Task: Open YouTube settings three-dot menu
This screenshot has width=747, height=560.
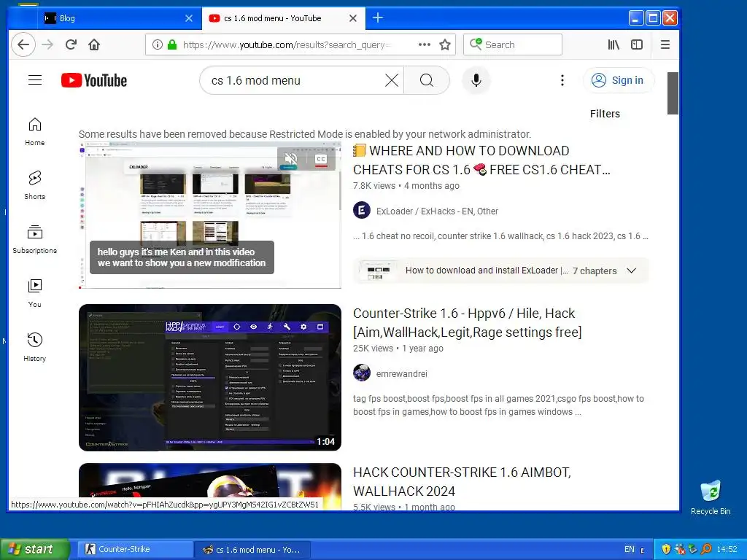Action: coord(562,80)
